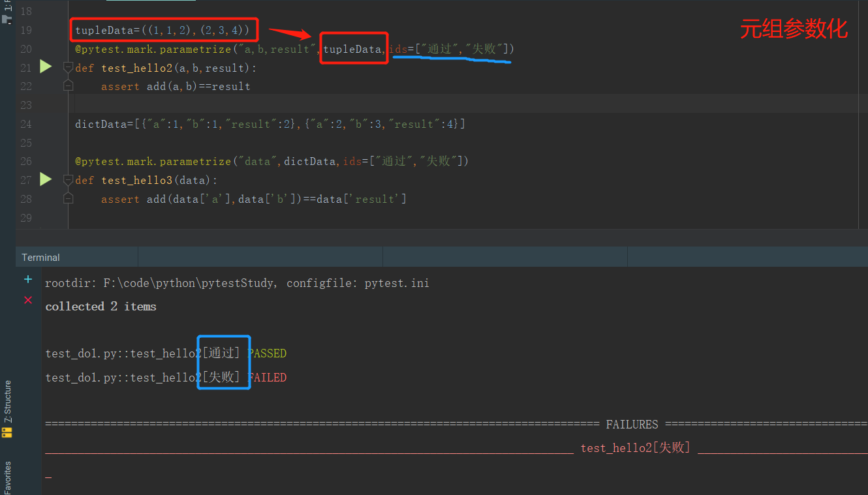Collapse fold end marker on line 28
The image size is (868, 495).
coord(68,198)
